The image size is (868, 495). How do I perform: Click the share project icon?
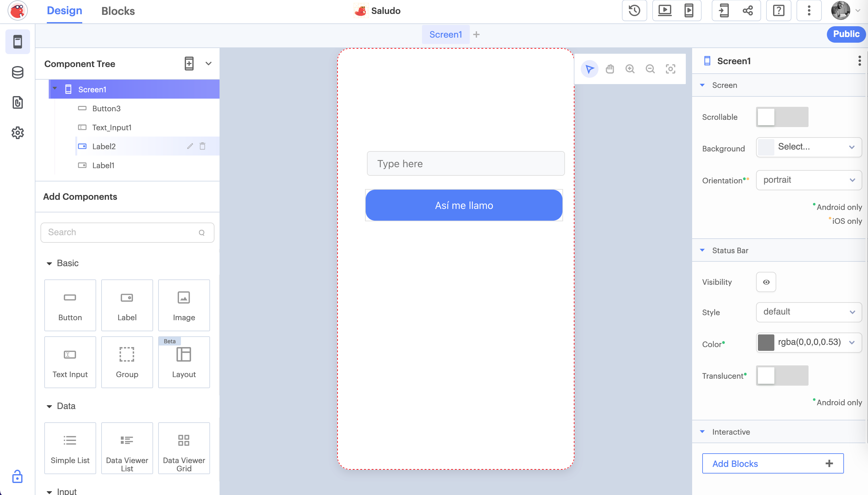tap(747, 11)
